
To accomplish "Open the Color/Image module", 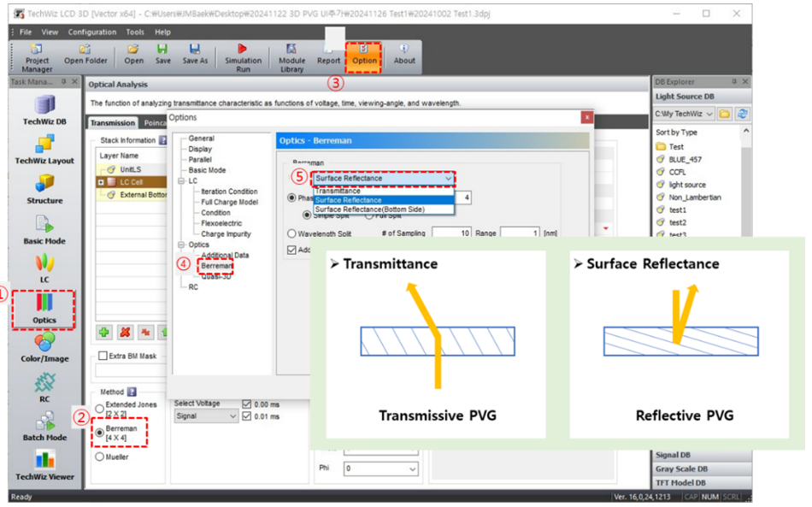I will (44, 346).
